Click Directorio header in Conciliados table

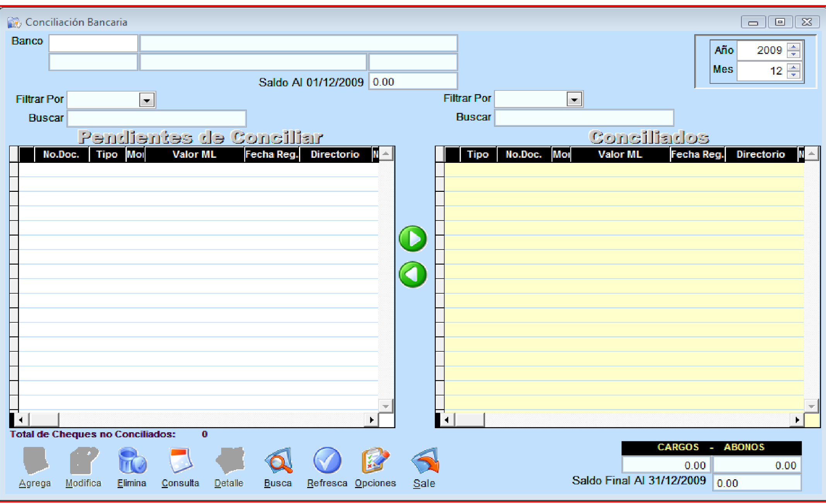(x=760, y=154)
